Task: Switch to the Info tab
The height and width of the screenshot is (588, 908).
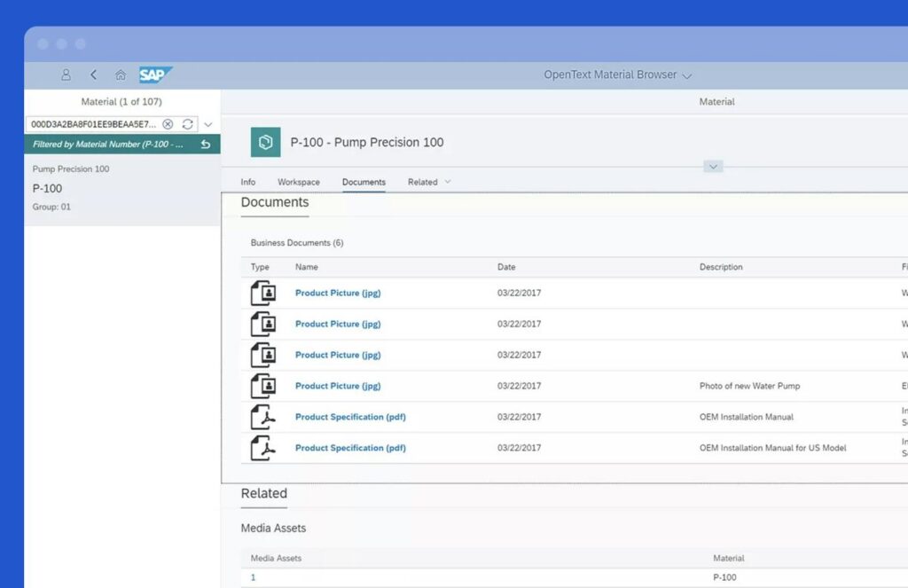Action: (x=248, y=182)
